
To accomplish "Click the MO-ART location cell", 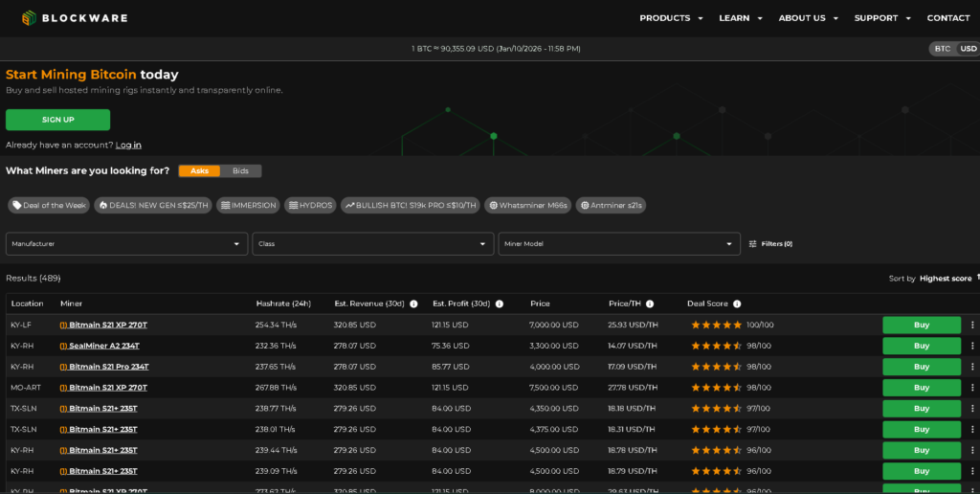I will 26,388.
